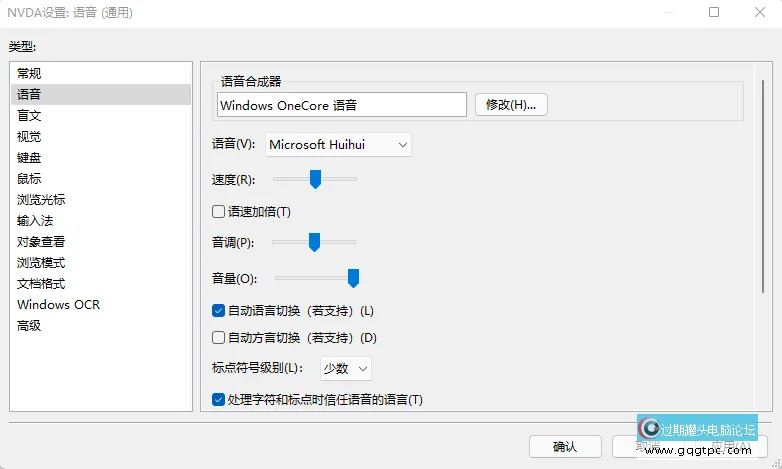Open the 语音(V) Microsoft Huihui dropdown
Image resolution: width=782 pixels, height=469 pixels.
pyautogui.click(x=338, y=145)
